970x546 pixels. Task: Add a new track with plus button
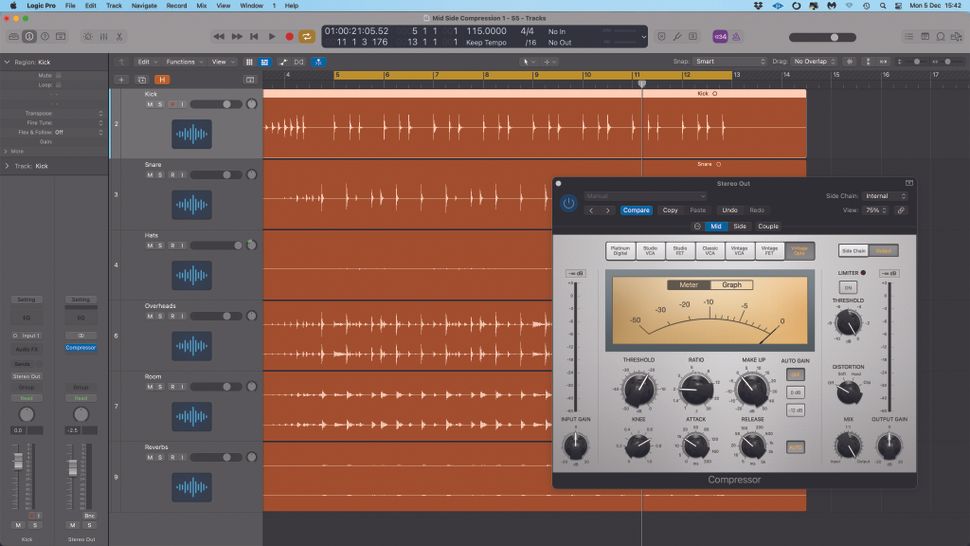point(121,79)
